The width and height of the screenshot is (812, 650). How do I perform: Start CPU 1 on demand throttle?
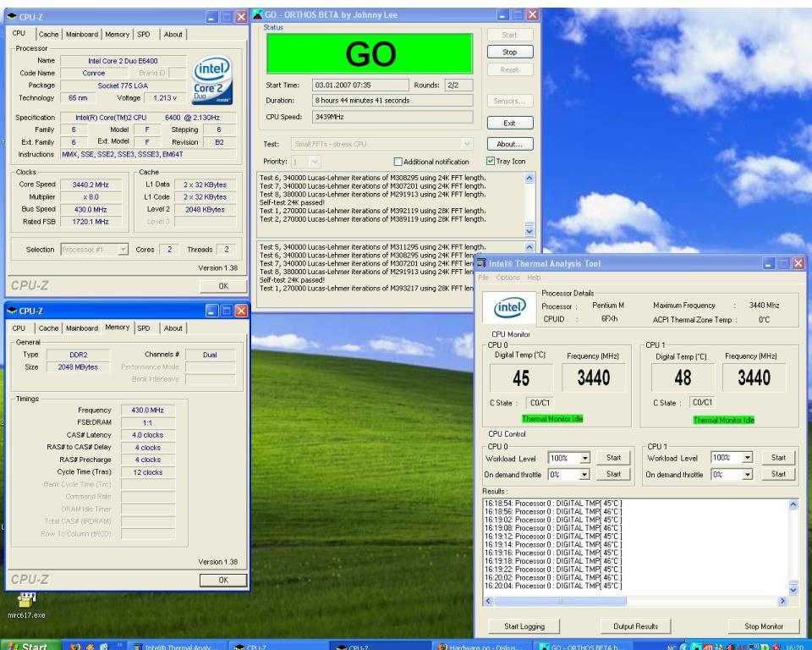tap(778, 474)
